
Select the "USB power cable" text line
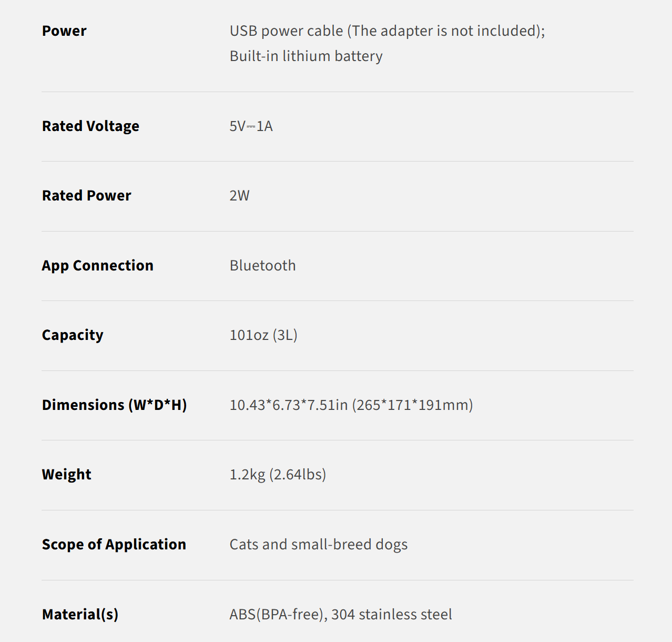pyautogui.click(x=387, y=31)
